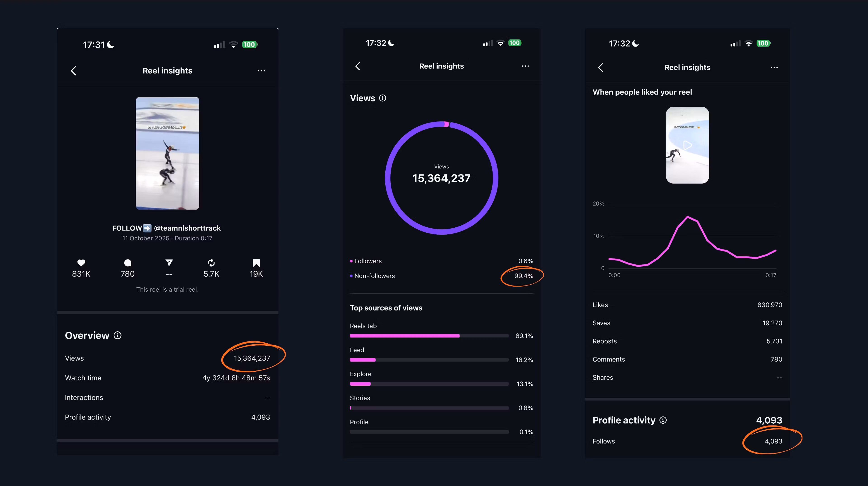Open the Views info icon

382,98
